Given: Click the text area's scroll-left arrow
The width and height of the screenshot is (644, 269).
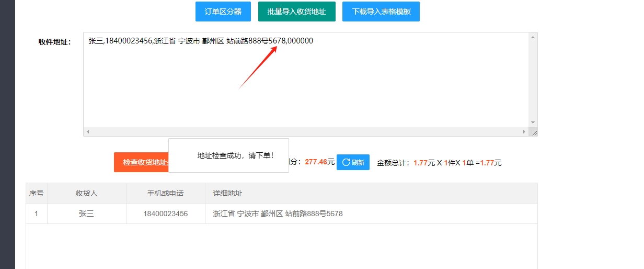Looking at the screenshot, I should 88,132.
